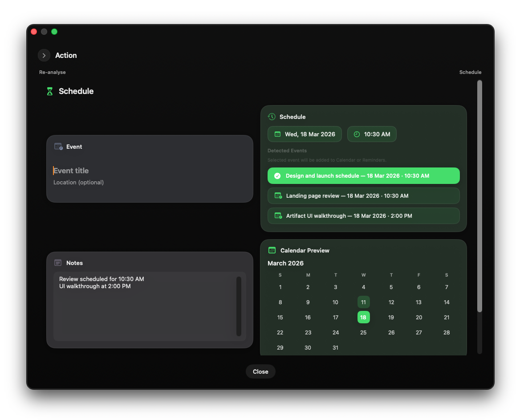Click calendar icon on Landing page review event
The image size is (532, 420).
point(278,196)
